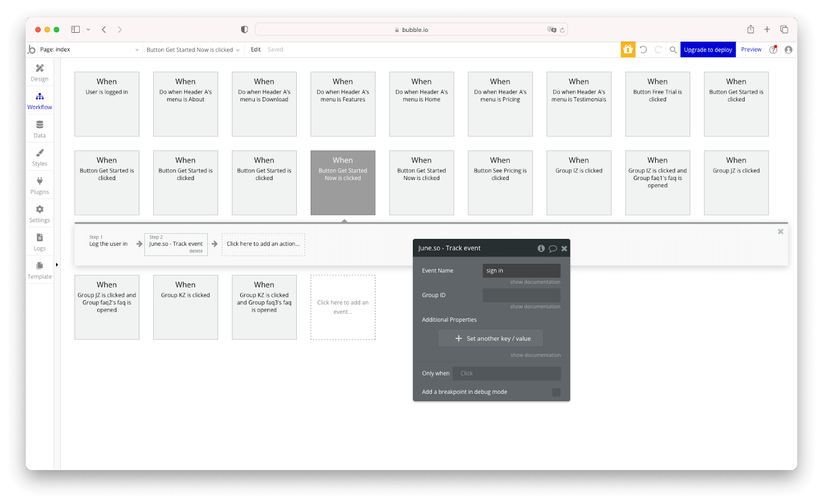Viewport: 823px width, 504px height.
Task: Undo the last change
Action: (x=644, y=49)
